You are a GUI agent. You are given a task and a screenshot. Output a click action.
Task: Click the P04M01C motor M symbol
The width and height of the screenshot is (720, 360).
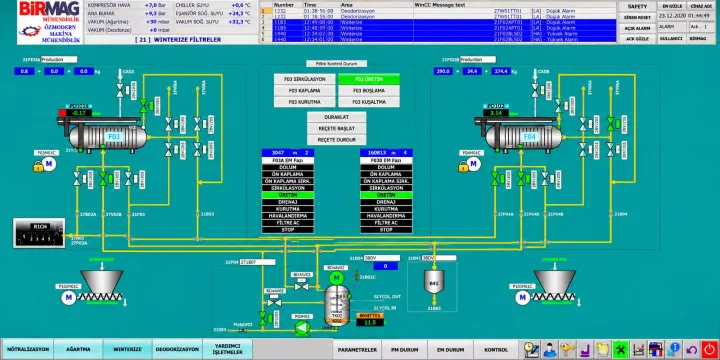(474, 164)
